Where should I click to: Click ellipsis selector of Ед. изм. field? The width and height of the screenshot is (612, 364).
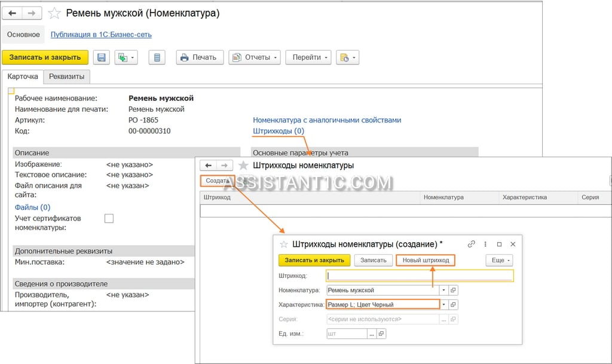click(x=372, y=334)
